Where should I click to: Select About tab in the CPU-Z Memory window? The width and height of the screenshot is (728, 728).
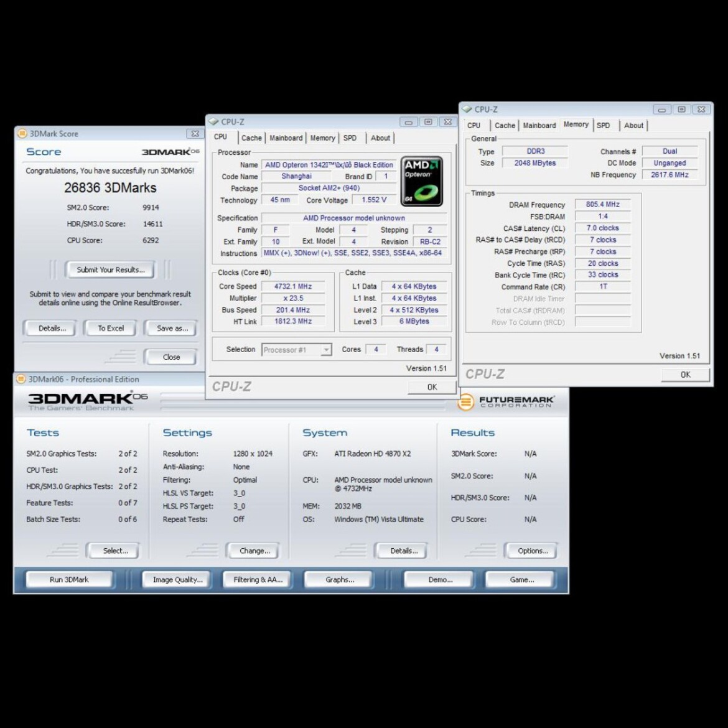pos(634,125)
